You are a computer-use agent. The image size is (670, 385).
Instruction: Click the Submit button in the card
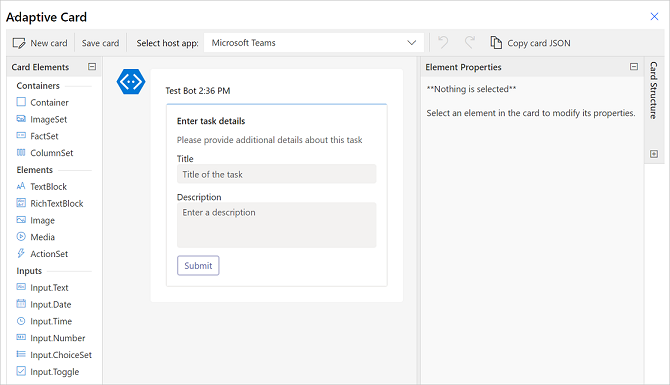pyautogui.click(x=198, y=265)
